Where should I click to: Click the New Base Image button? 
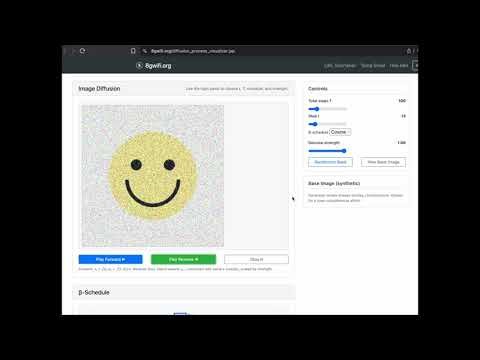click(x=383, y=162)
